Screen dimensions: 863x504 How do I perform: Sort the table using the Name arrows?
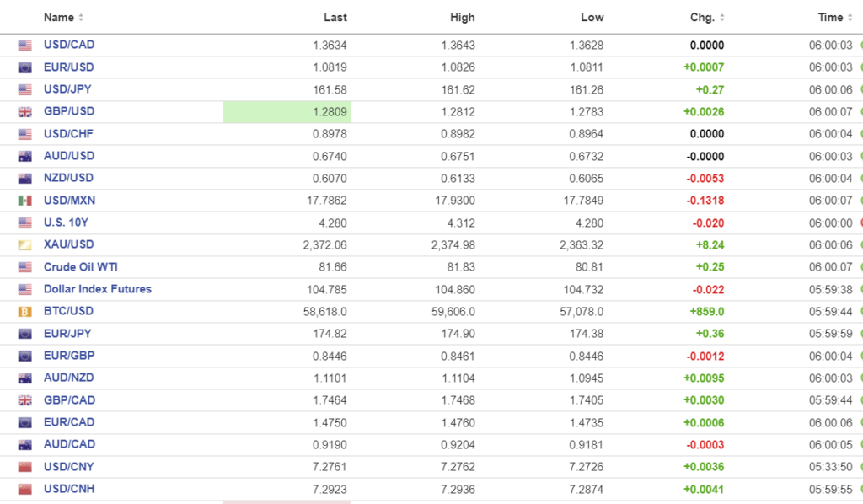pyautogui.click(x=81, y=18)
